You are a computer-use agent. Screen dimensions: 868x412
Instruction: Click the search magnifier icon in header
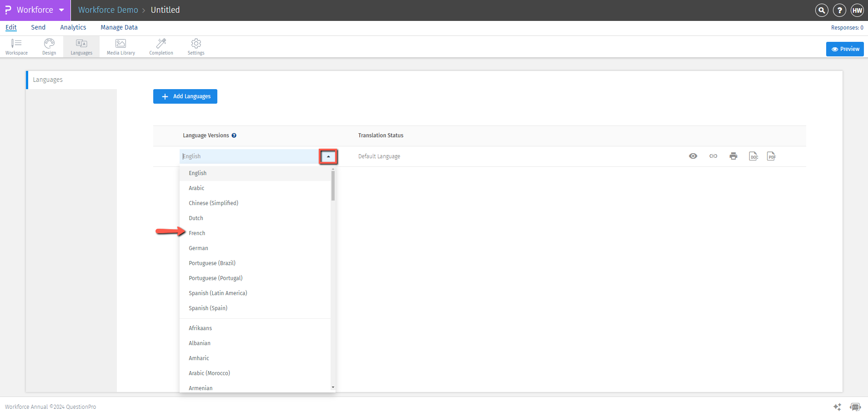coord(822,10)
